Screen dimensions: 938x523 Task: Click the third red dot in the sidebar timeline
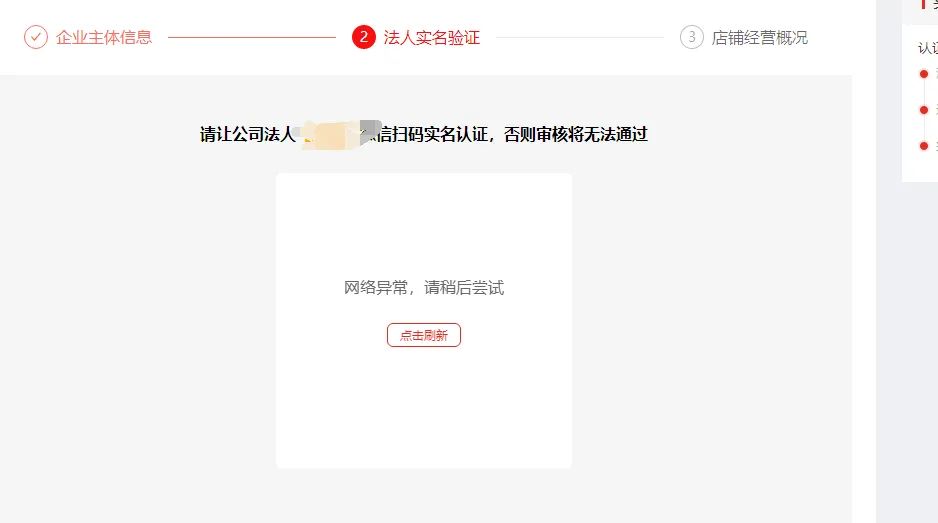(924, 146)
